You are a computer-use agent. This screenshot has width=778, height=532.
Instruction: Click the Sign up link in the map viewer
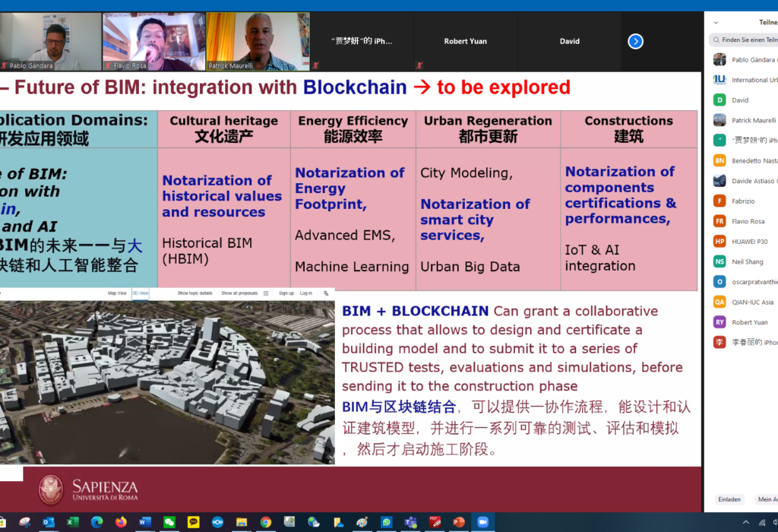(287, 293)
